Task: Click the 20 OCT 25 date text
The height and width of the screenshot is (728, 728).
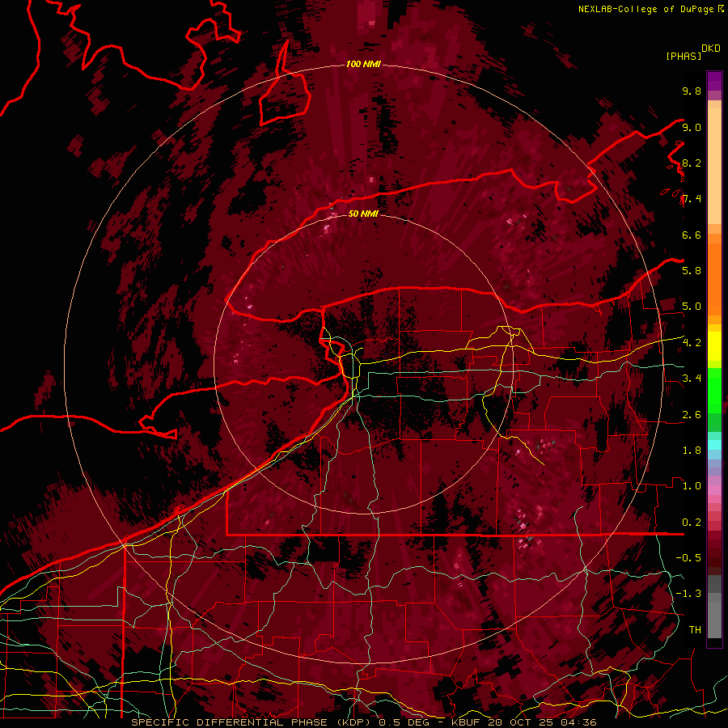Action: coord(522,722)
